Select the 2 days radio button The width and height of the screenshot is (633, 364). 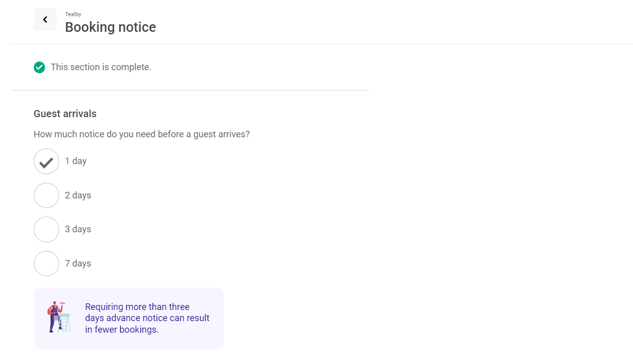click(x=46, y=195)
